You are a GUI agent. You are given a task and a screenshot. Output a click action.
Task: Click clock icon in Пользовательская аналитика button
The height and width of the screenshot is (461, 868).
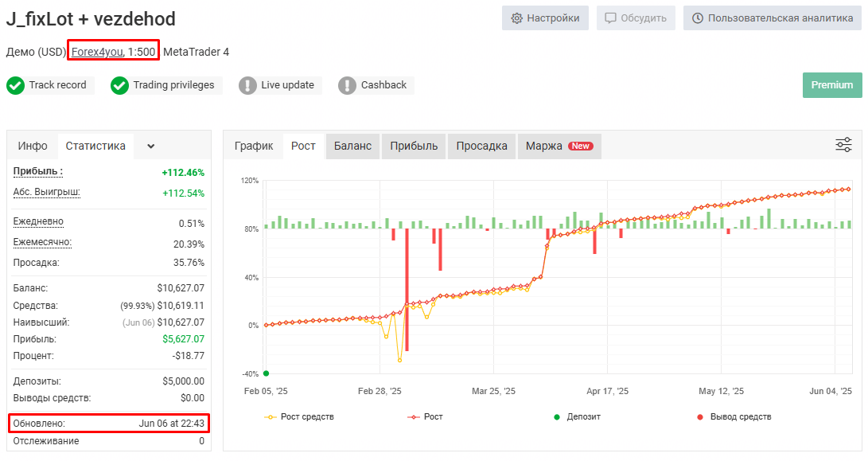pyautogui.click(x=698, y=18)
